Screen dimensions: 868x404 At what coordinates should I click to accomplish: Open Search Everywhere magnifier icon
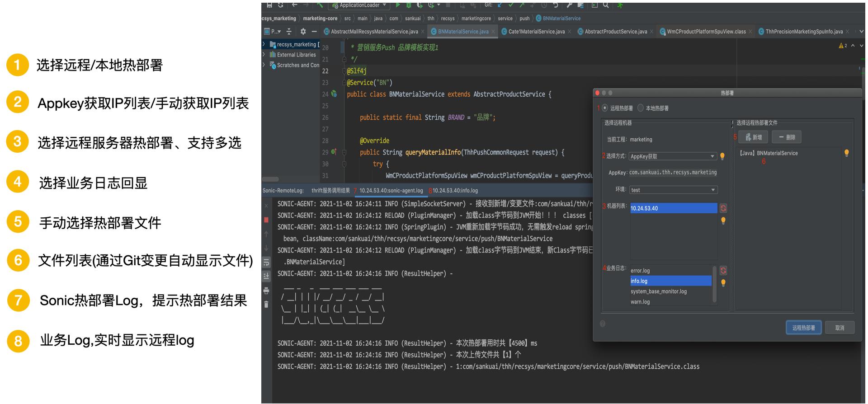point(606,5)
